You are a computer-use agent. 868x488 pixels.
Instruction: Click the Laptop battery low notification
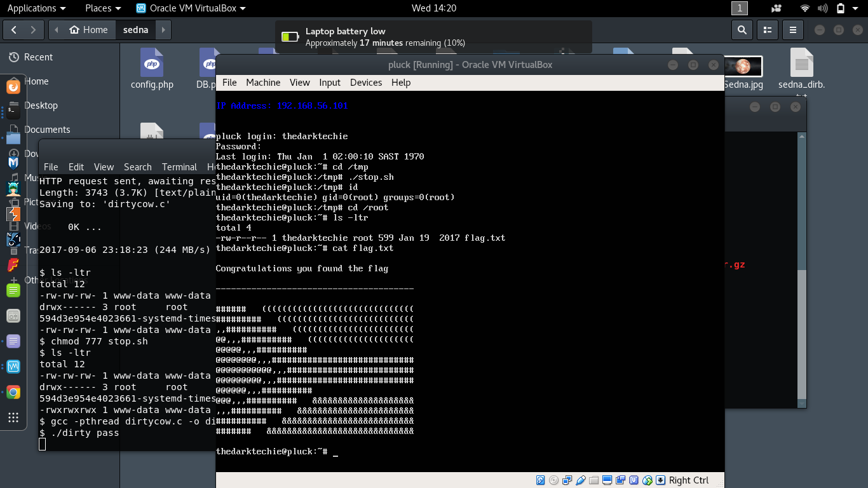[x=434, y=37]
